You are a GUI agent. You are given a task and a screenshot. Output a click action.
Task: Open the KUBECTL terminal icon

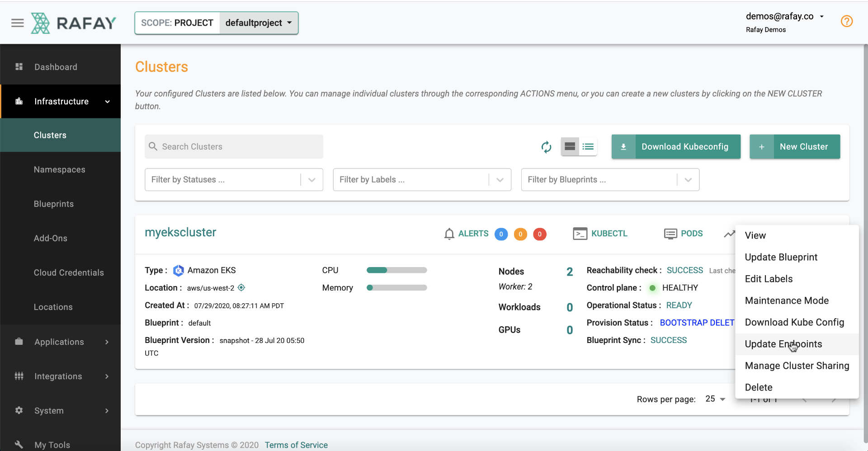coord(580,234)
